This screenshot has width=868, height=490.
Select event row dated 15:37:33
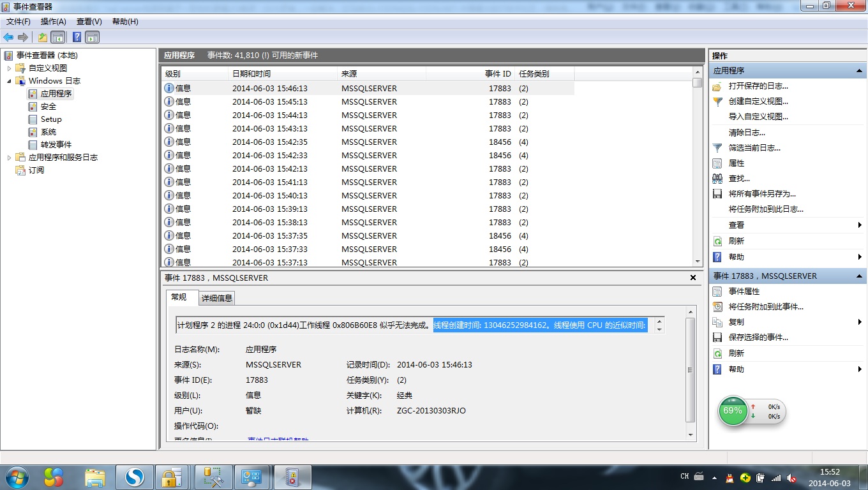(368, 249)
